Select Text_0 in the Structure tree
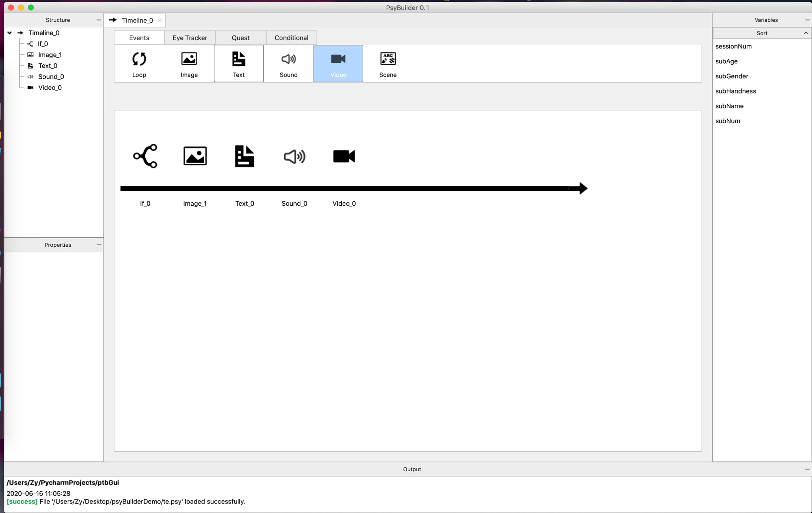This screenshot has width=812, height=513. (x=47, y=66)
